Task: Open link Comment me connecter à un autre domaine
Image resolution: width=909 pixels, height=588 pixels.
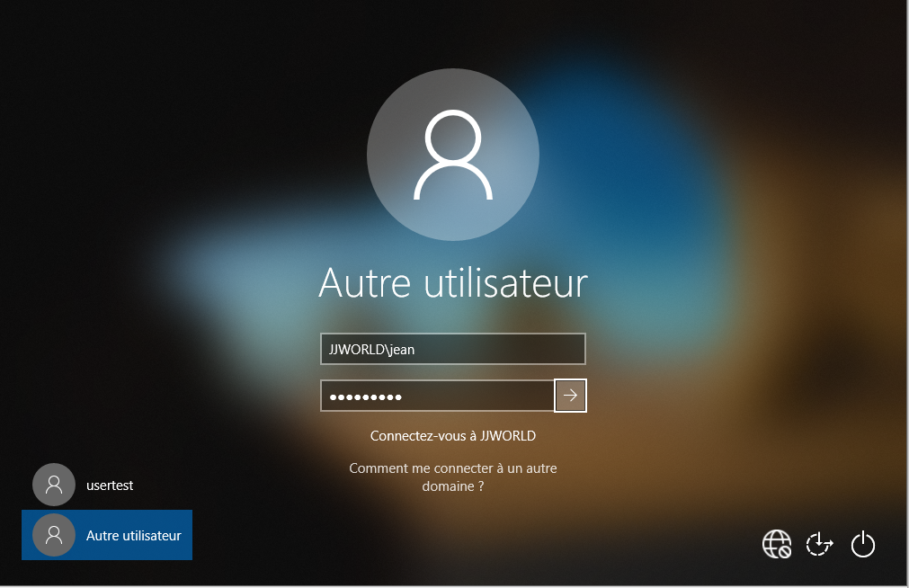Action: tap(453, 477)
